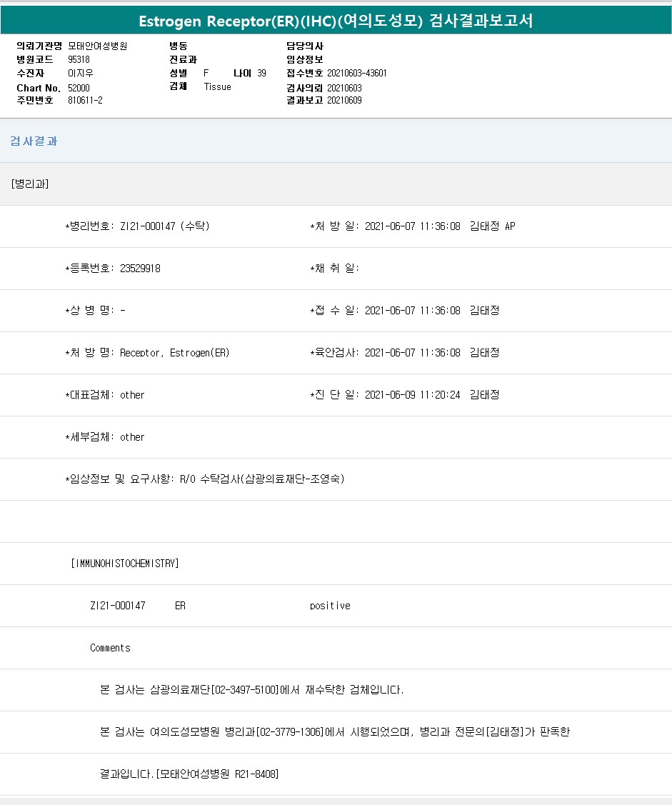This screenshot has width=672, height=805.
Task: Click the '육안검사' date entry
Action: click(404, 353)
